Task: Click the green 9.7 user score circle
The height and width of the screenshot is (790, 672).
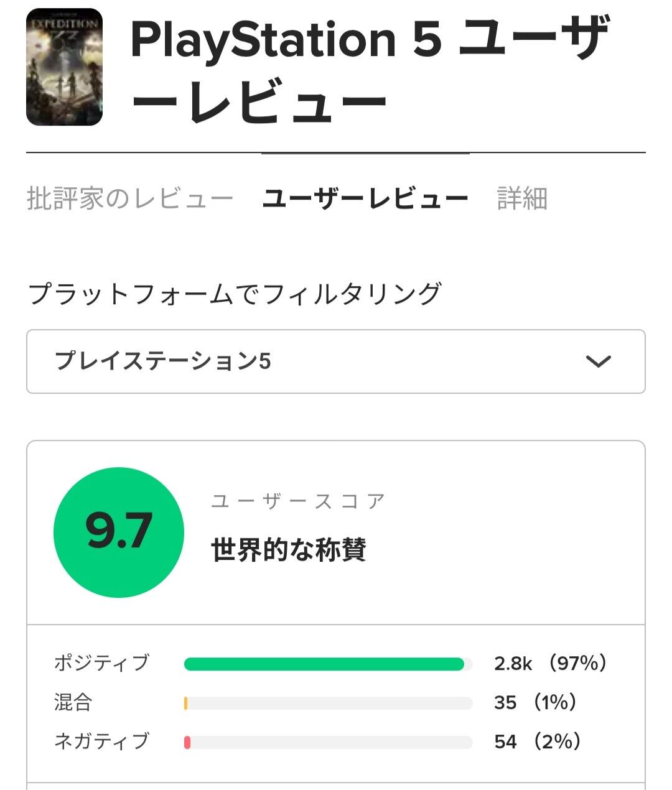Action: 119,532
